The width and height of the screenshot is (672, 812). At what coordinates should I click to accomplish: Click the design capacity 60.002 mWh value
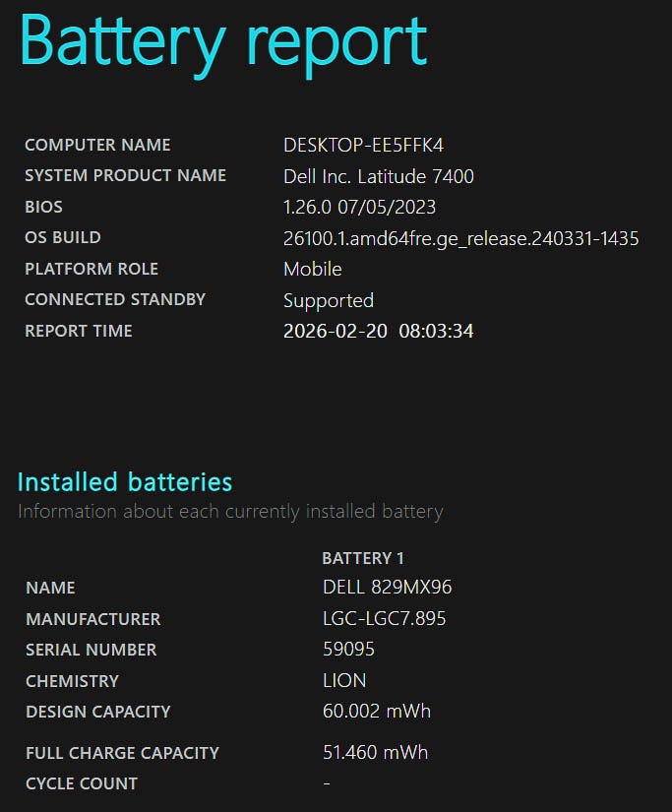(376, 711)
